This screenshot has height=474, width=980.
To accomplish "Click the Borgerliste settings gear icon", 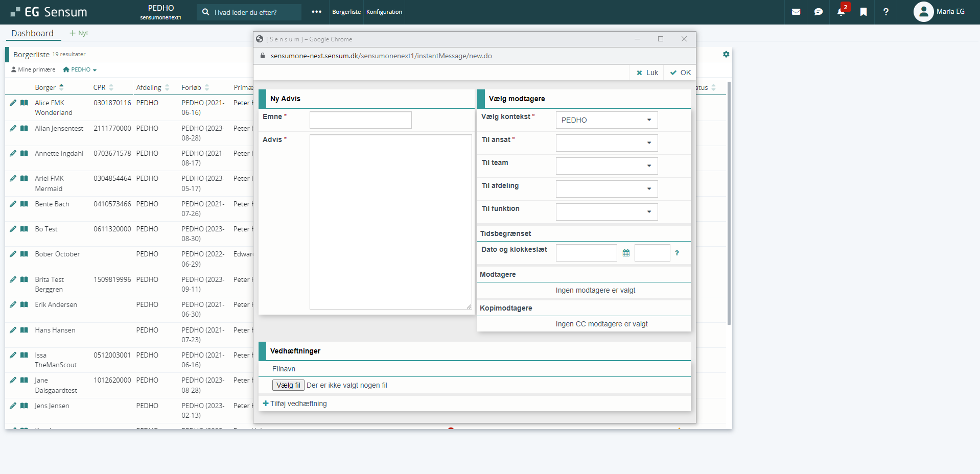I will tap(726, 54).
